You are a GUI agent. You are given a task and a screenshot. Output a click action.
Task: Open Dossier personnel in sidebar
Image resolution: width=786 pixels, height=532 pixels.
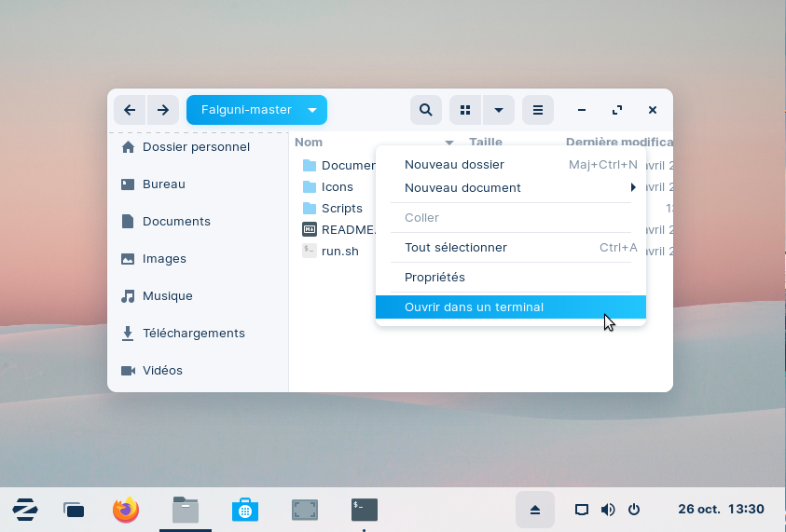(x=196, y=146)
